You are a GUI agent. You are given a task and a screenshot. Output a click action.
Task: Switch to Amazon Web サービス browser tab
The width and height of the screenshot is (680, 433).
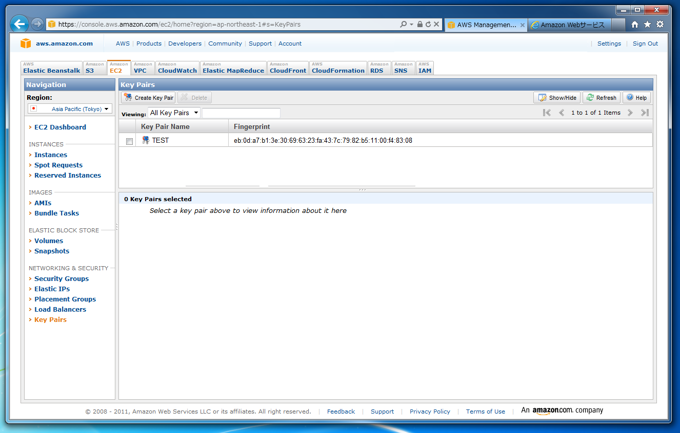tap(569, 25)
